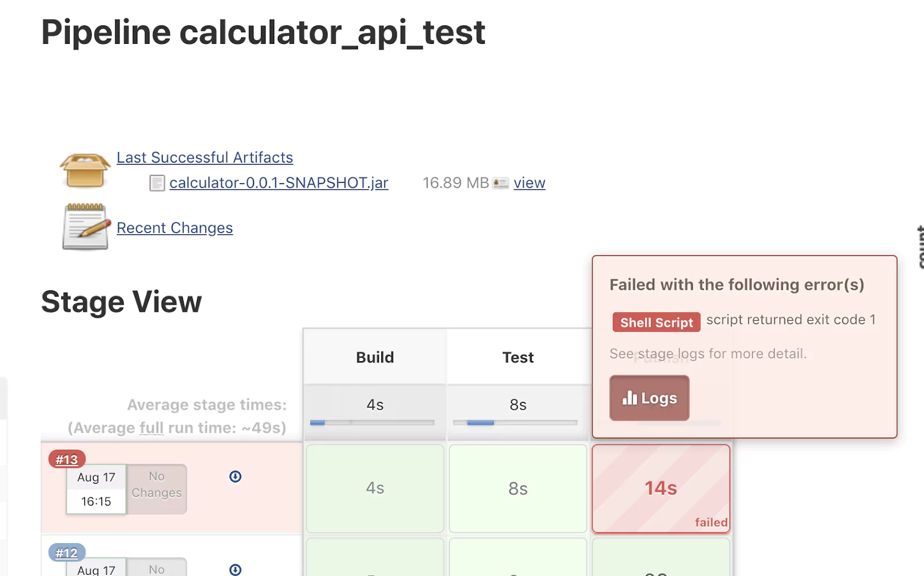Click No Changes box for build #13
The height and width of the screenshot is (576, 924).
[157, 489]
